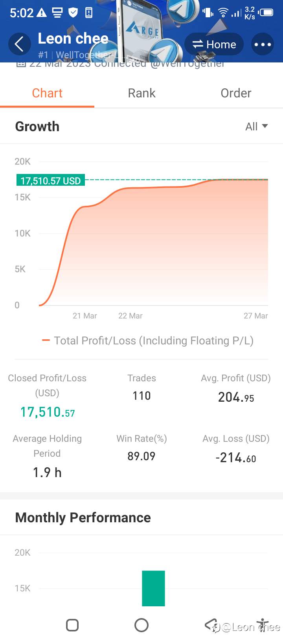Image resolution: width=283 pixels, height=644 pixels.
Task: Tap the swap arrows icon beside Home
Action: [x=198, y=44]
